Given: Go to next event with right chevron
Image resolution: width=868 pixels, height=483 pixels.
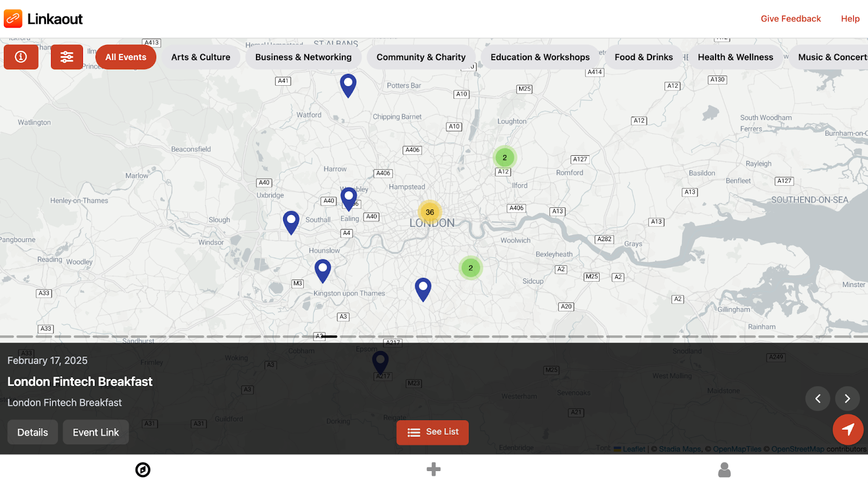Looking at the screenshot, I should [x=847, y=399].
